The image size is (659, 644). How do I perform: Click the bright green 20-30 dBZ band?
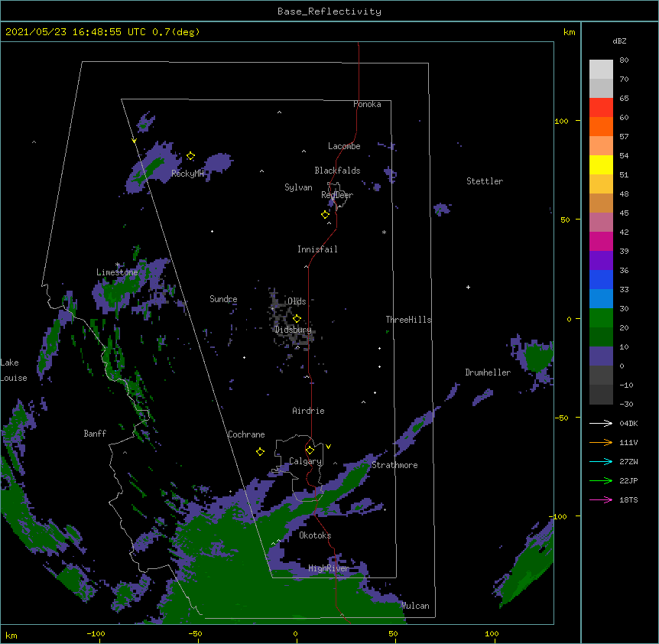click(601, 318)
